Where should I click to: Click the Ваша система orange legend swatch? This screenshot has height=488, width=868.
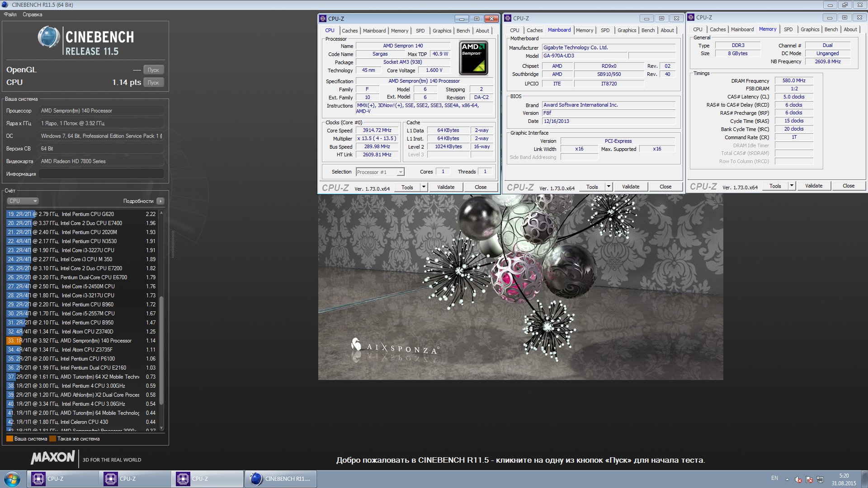click(9, 439)
